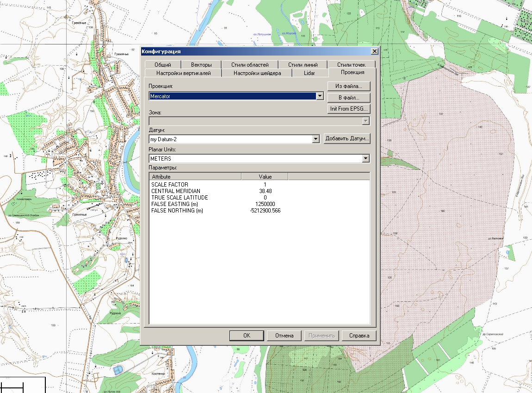Select the CENTRAL MERIDIAN value 38.48
The height and width of the screenshot is (393, 532).
[x=265, y=191]
